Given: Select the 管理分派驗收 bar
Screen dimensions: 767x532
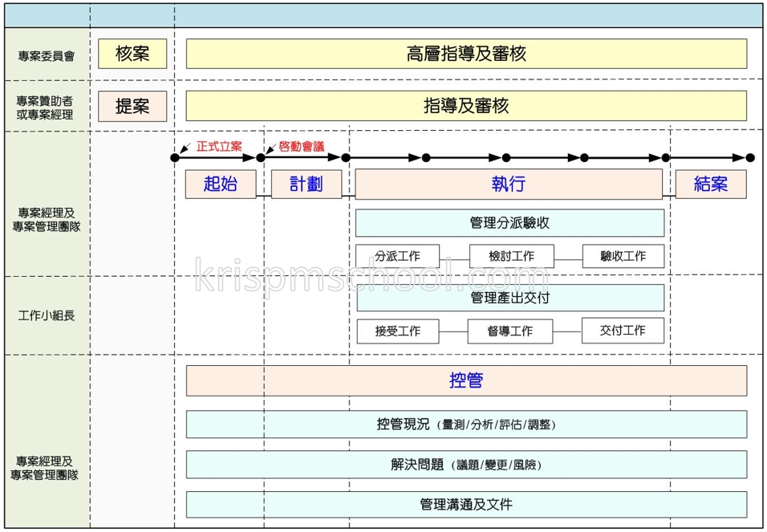Looking at the screenshot, I should (509, 223).
